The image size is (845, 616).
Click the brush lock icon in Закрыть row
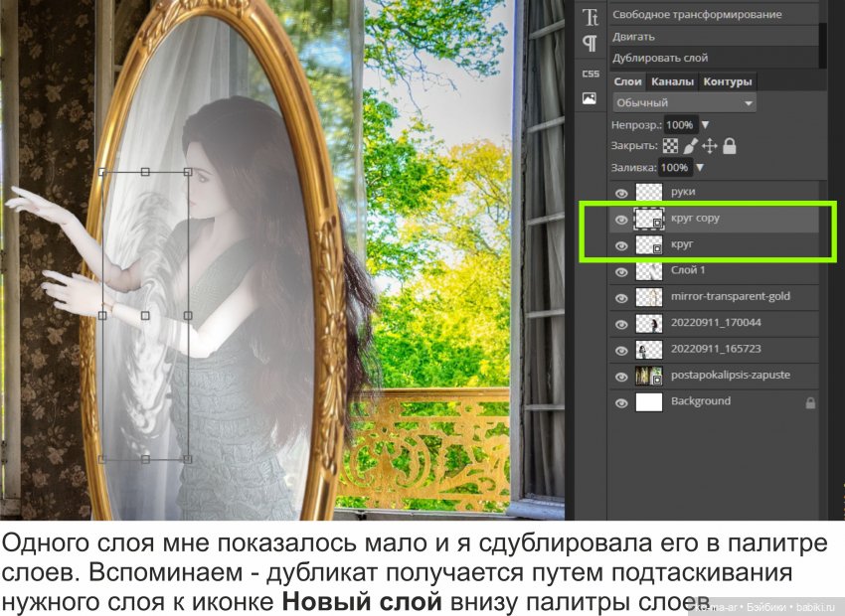(690, 145)
